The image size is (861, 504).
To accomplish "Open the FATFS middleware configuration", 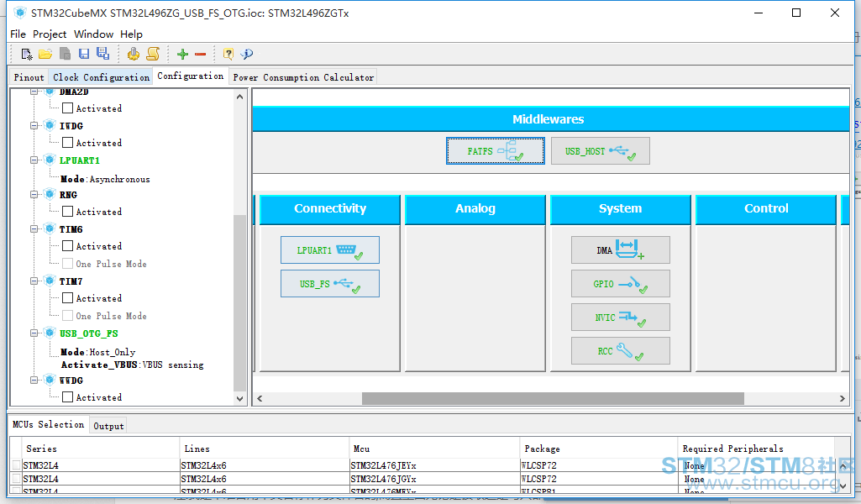I will click(x=496, y=151).
